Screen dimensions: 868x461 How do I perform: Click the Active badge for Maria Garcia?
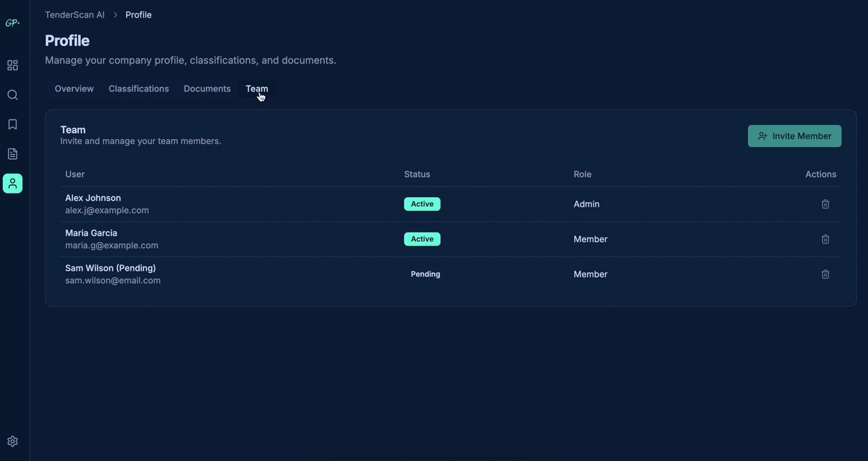(422, 239)
